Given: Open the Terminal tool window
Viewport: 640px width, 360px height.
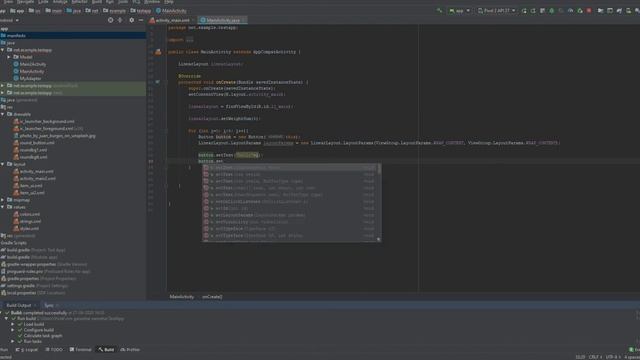Looking at the screenshot, I should (x=80, y=349).
